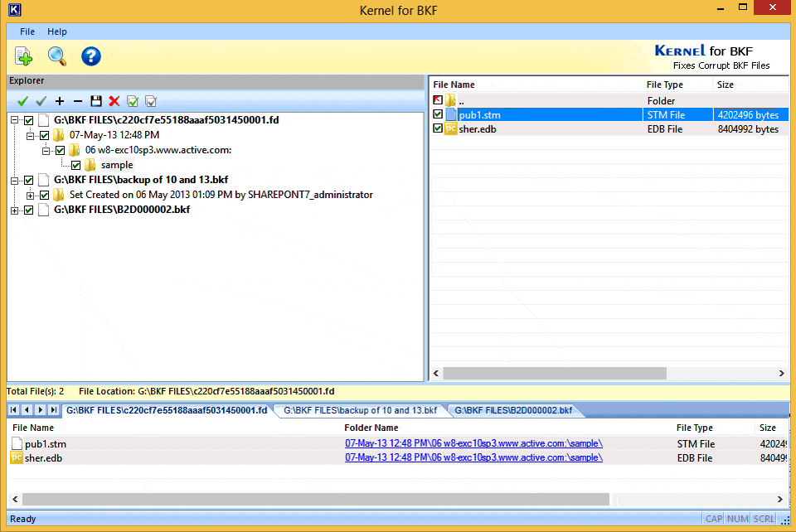Expand the B2D000002.bkf tree node
Viewport: 796px width, 532px height.
click(14, 210)
